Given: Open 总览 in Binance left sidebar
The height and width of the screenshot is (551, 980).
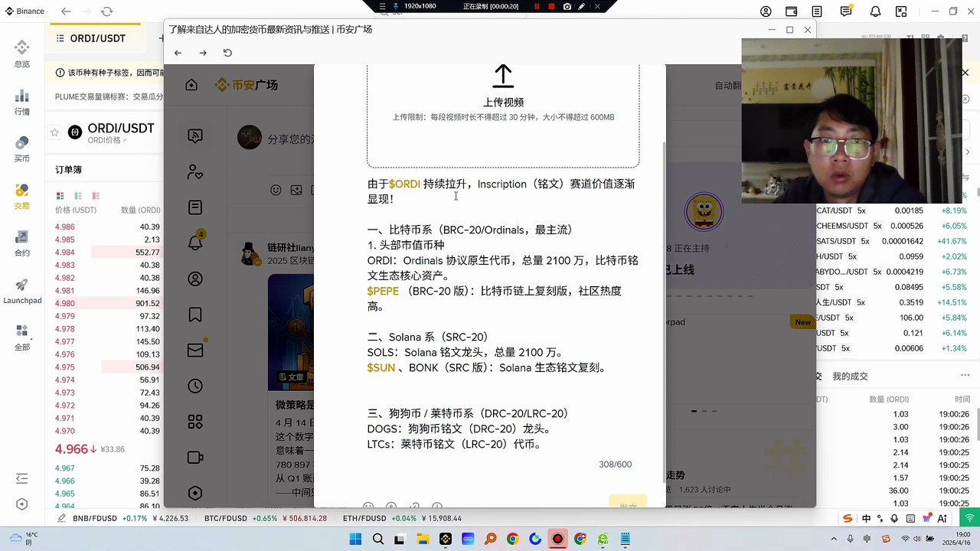Looking at the screenshot, I should tap(22, 54).
